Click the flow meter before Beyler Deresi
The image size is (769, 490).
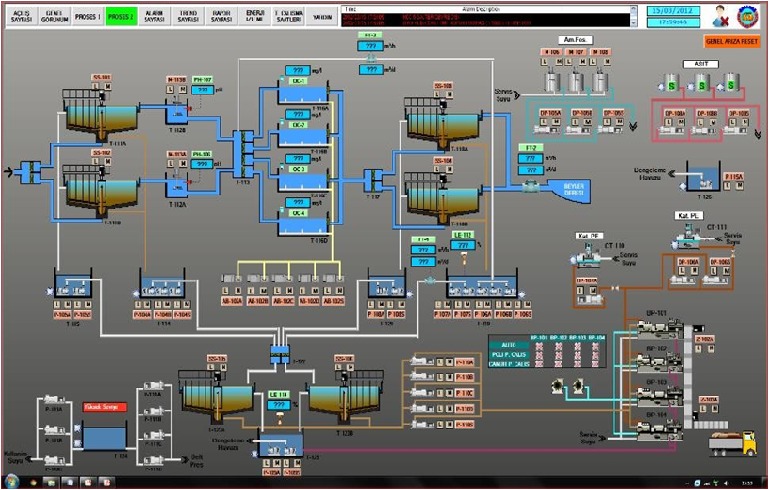tap(531, 186)
